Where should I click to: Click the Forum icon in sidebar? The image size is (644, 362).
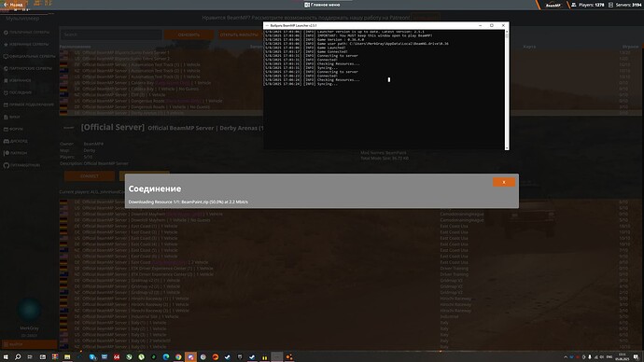[x=6, y=129]
